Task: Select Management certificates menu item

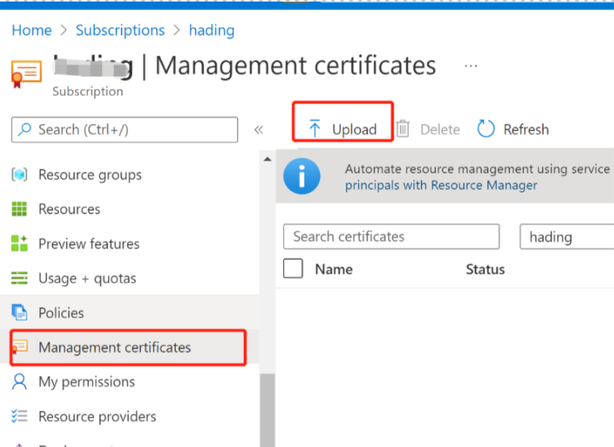Action: click(x=128, y=348)
